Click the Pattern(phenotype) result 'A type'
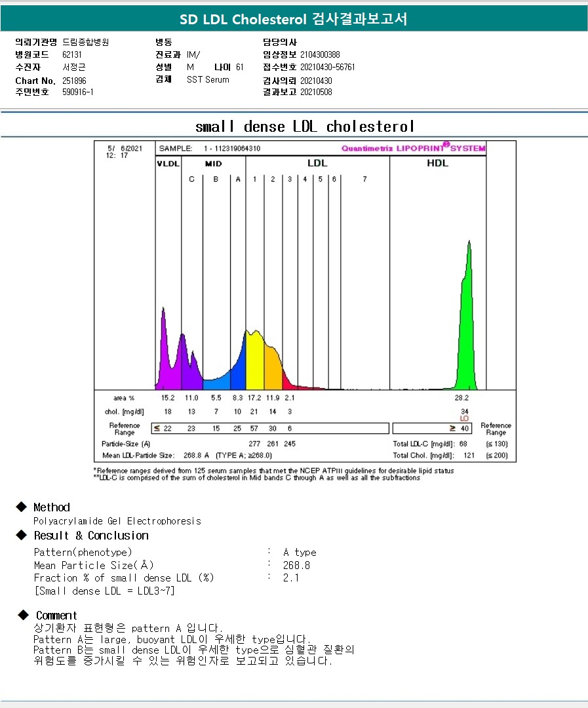The height and width of the screenshot is (708, 588). click(x=300, y=552)
